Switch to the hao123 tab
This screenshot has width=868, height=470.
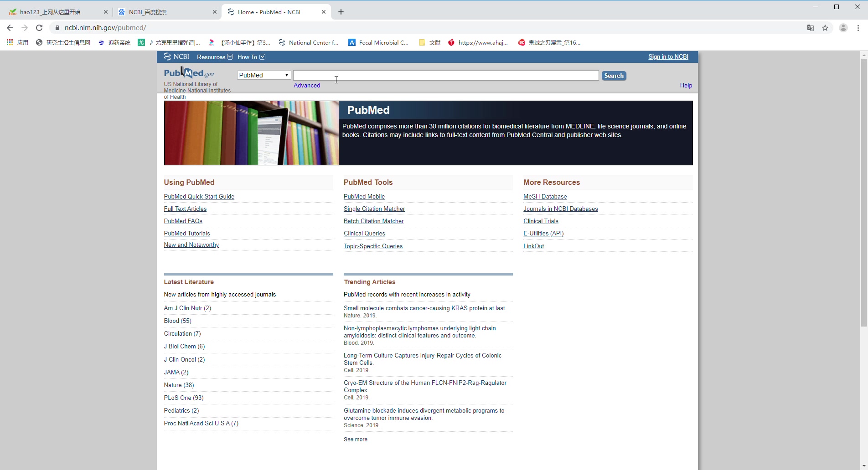click(x=57, y=12)
